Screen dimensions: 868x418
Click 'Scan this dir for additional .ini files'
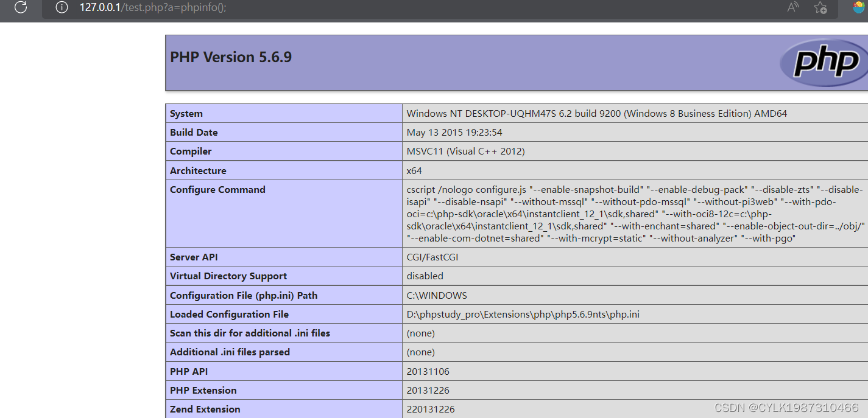[250, 333]
